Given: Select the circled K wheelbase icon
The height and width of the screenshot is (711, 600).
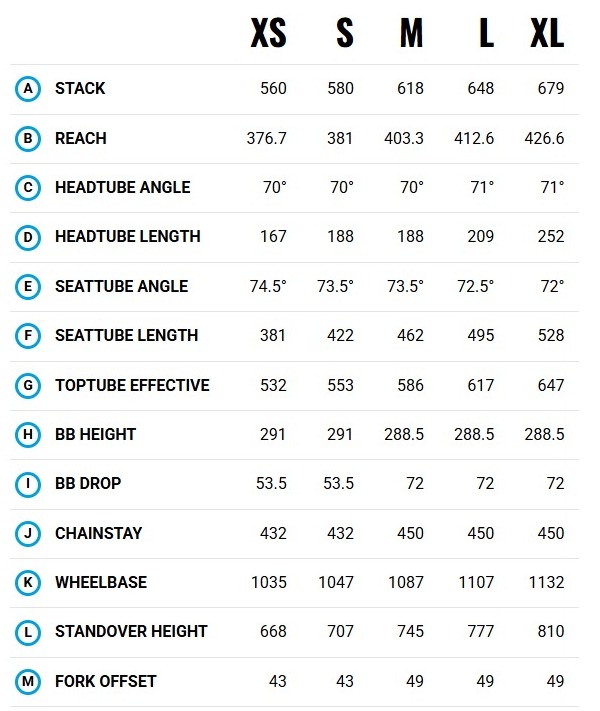Looking at the screenshot, I should point(28,582).
